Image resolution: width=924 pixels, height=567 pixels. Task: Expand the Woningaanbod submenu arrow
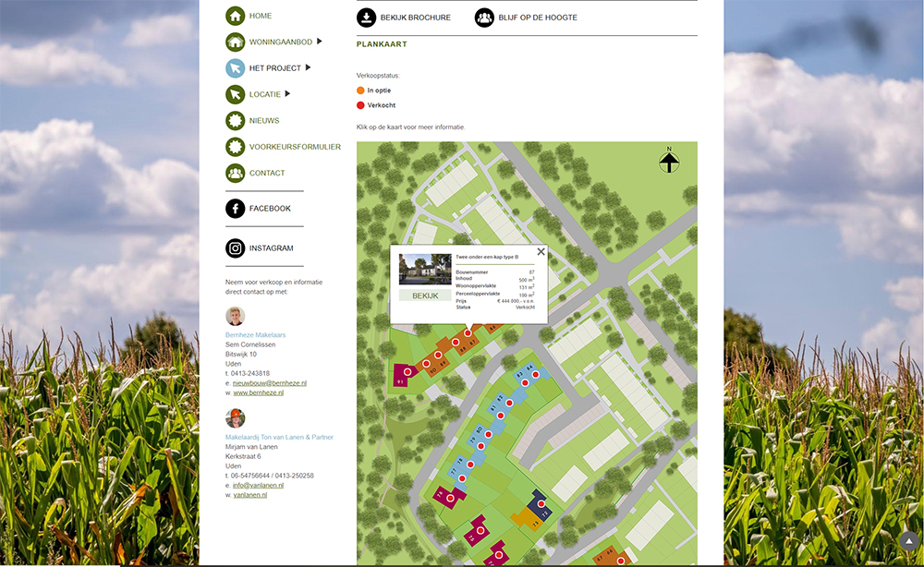(x=320, y=42)
